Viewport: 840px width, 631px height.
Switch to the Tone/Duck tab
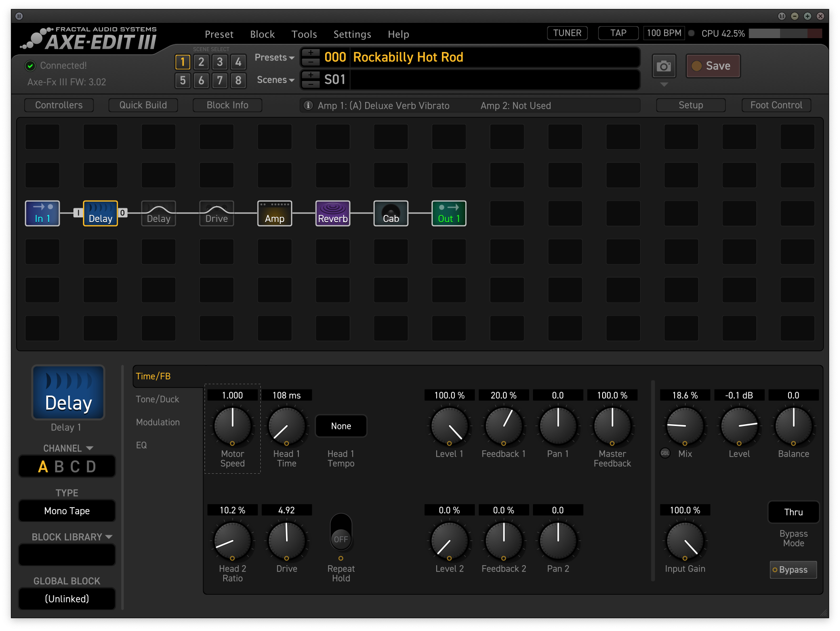coord(157,399)
